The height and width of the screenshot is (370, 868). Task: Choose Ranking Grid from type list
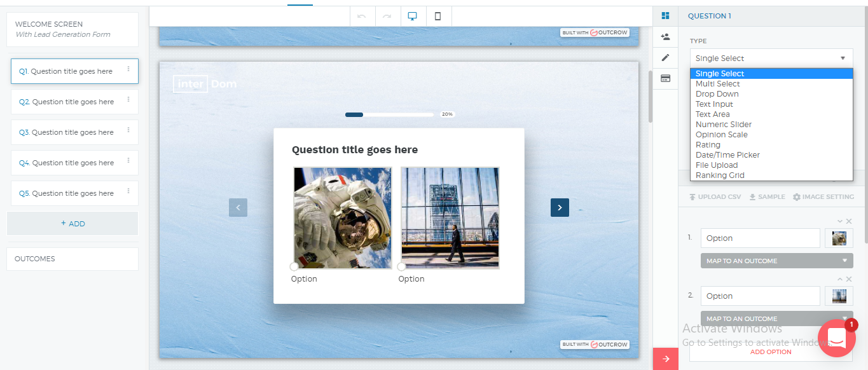pyautogui.click(x=771, y=175)
